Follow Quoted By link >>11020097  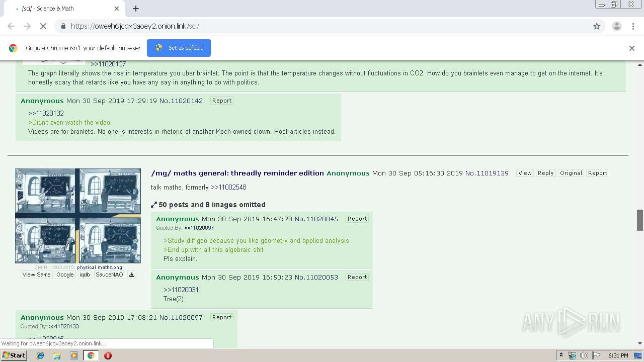pos(199,228)
